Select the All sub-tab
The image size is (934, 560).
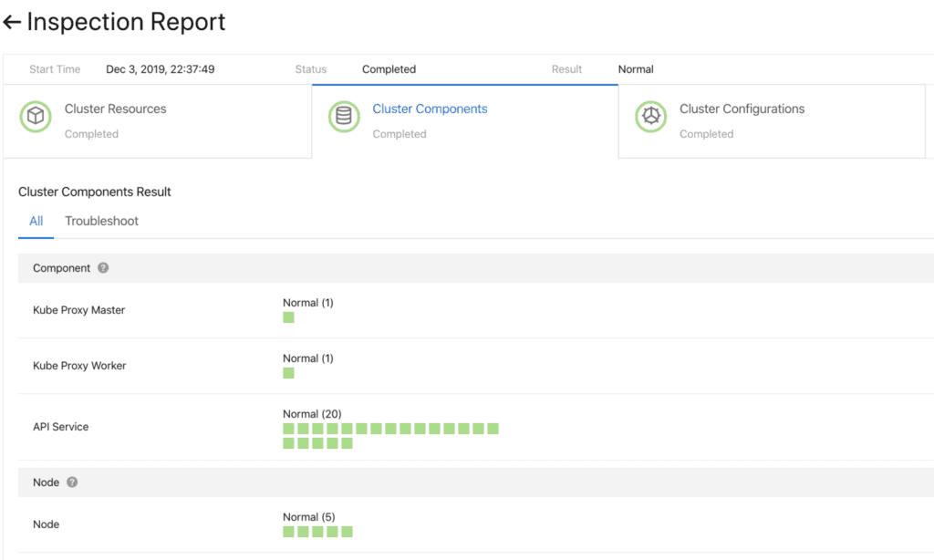(x=36, y=221)
